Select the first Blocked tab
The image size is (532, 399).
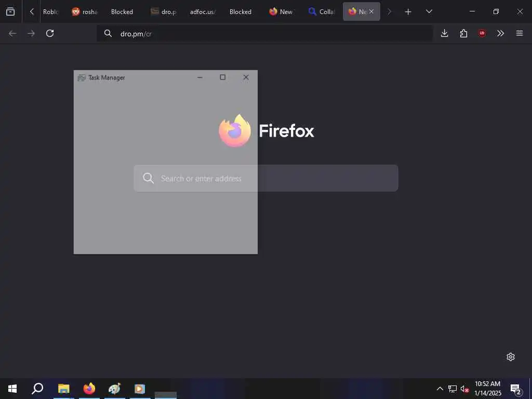(x=122, y=12)
